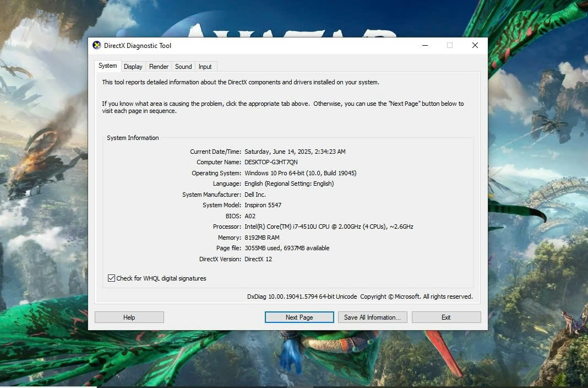
Task: Switch to the Display tab
Action: click(133, 67)
